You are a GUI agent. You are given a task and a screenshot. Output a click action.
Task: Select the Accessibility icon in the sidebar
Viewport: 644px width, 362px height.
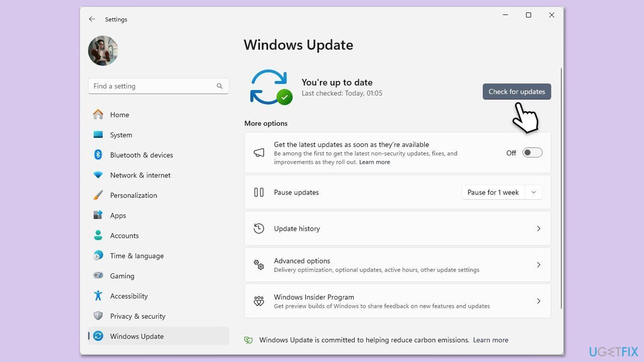(99, 296)
